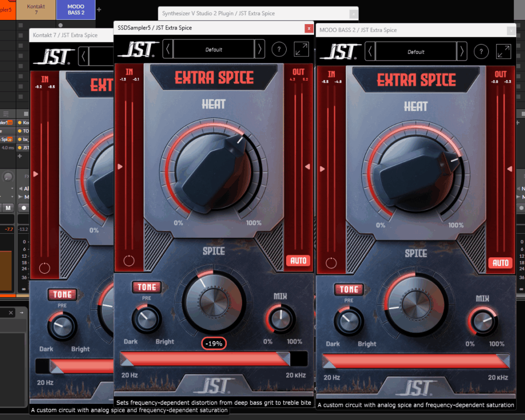Click input trim circle under MODO BASS 2 IN meter

click(x=331, y=263)
